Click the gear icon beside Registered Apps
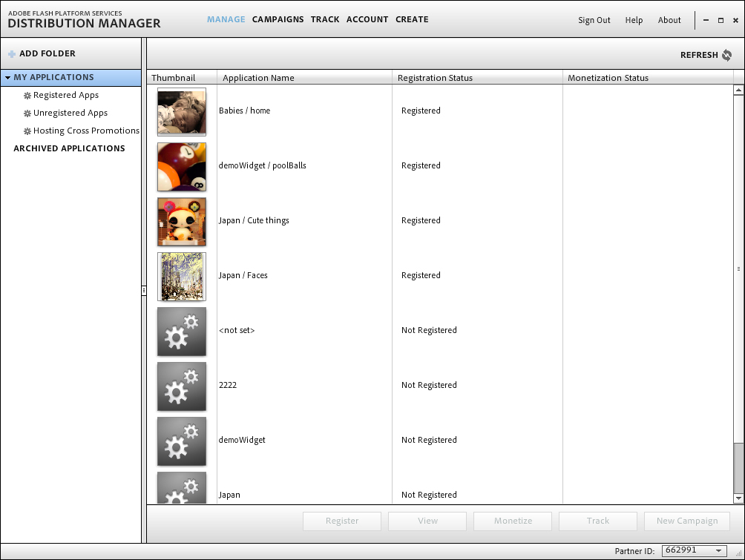 (27, 96)
